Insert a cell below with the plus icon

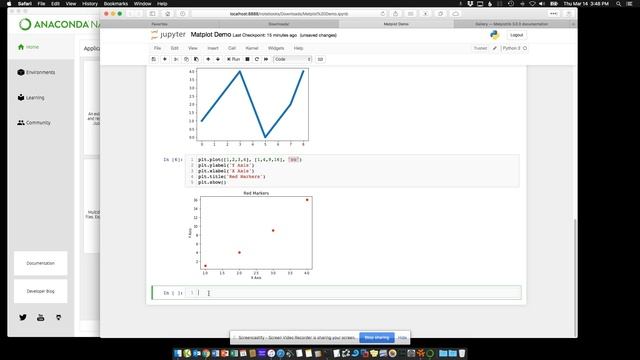pyautogui.click(x=165, y=59)
